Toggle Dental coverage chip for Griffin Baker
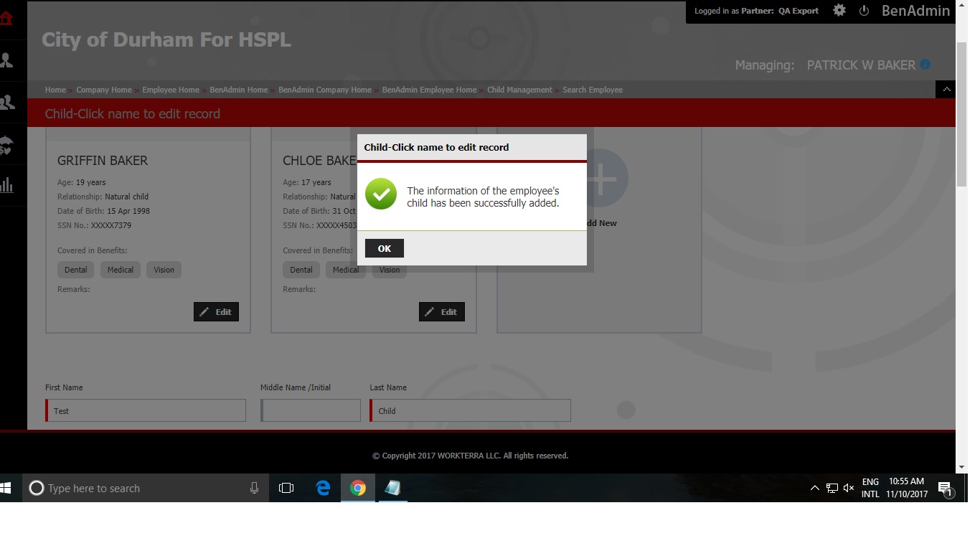Image resolution: width=980 pixels, height=551 pixels. 75,270
